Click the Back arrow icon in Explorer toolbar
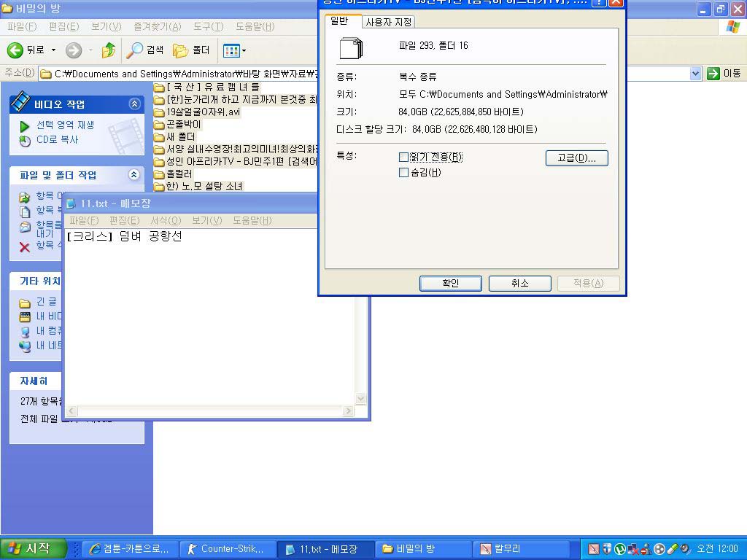This screenshot has width=747, height=560. click(x=15, y=50)
